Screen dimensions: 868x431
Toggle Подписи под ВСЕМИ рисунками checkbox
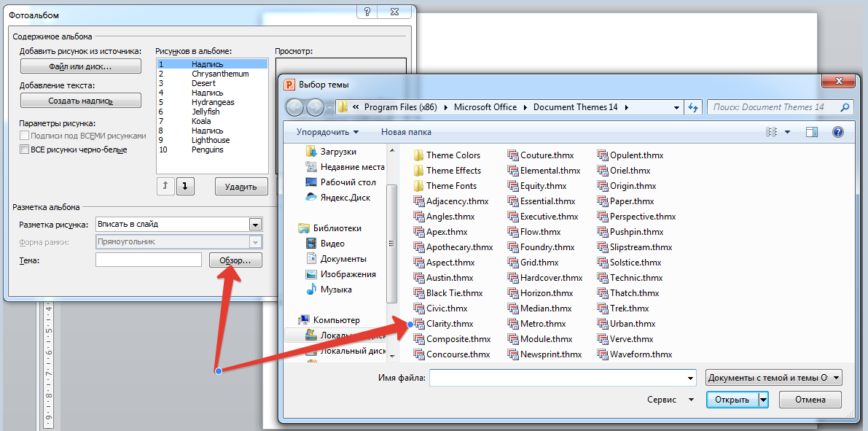click(24, 136)
